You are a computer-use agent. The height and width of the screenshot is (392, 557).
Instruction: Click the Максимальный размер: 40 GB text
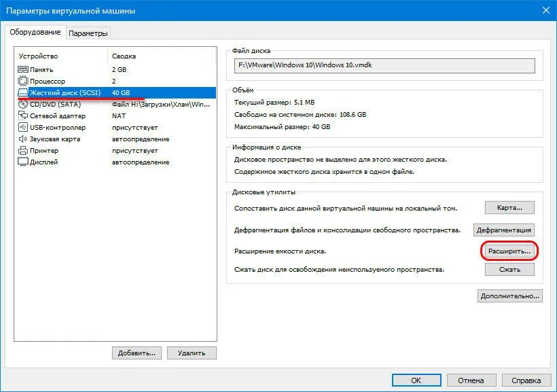pyautogui.click(x=282, y=127)
